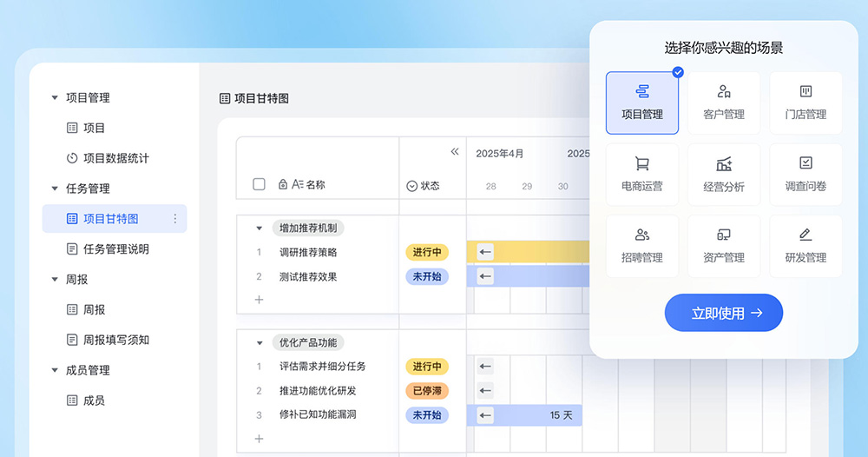Click 进行中 status tag for 调研推荐策略

[x=427, y=253]
